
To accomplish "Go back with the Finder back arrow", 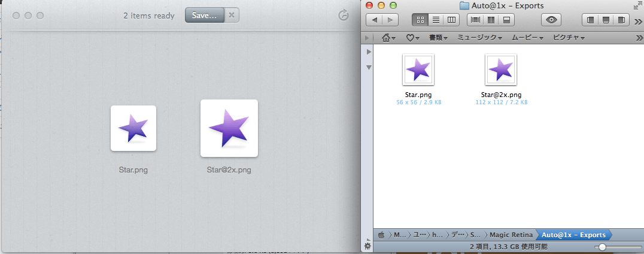I will pyautogui.click(x=374, y=20).
